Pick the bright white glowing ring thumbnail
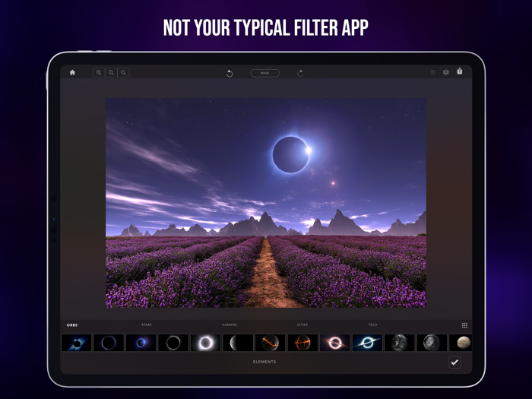The image size is (532, 399). (206, 343)
